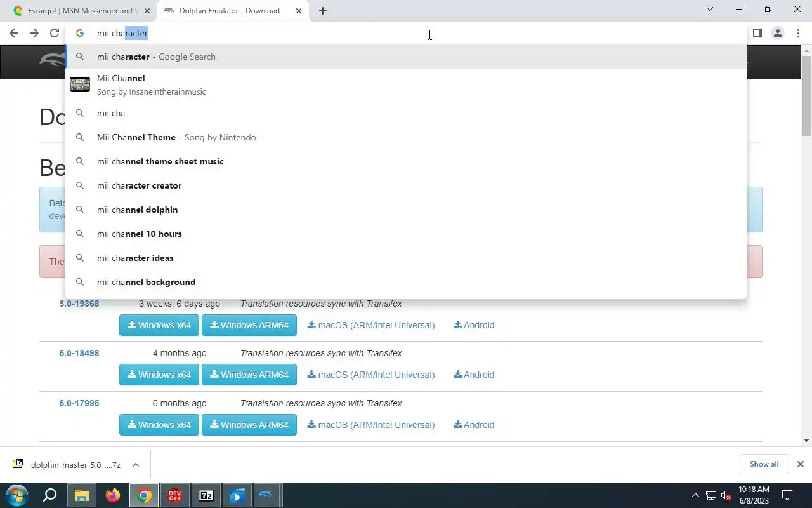Reload the current page

(55, 33)
